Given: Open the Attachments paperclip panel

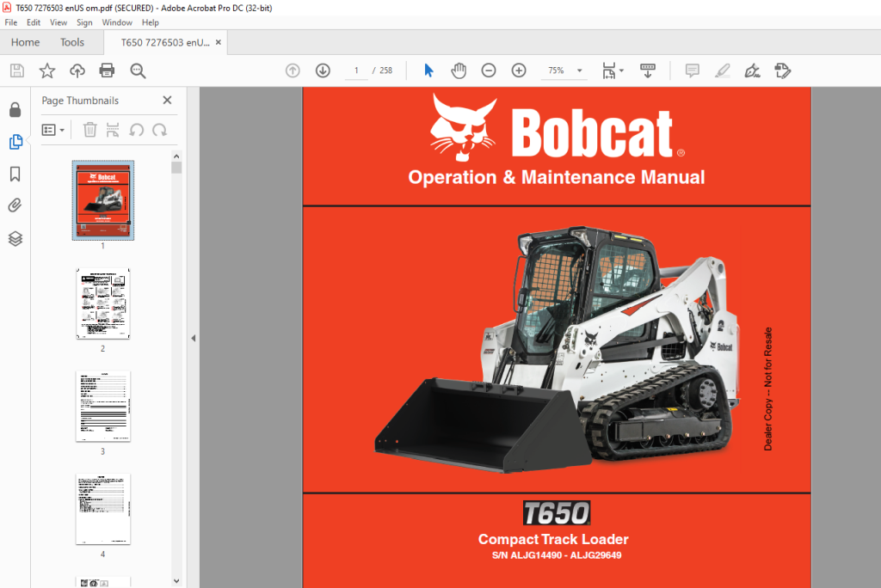Looking at the screenshot, I should tap(15, 205).
